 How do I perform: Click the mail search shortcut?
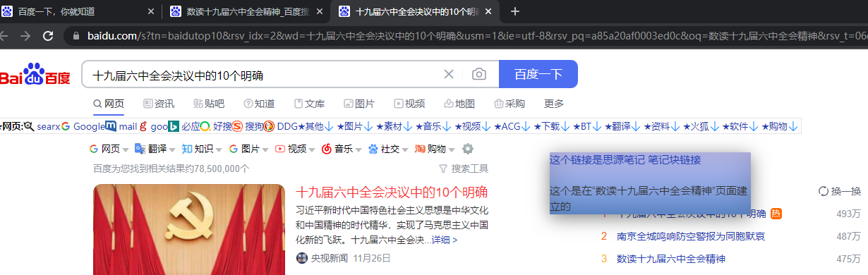[x=121, y=127]
